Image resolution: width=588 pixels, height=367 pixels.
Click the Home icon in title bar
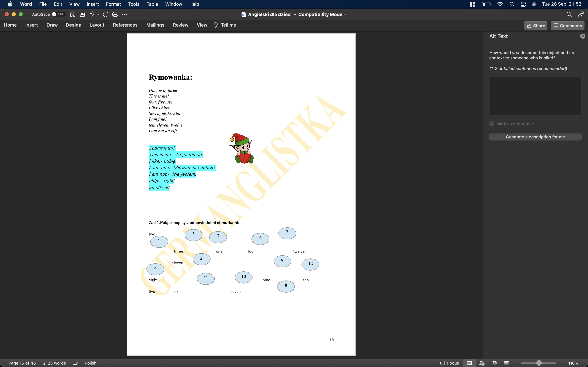[x=72, y=14]
